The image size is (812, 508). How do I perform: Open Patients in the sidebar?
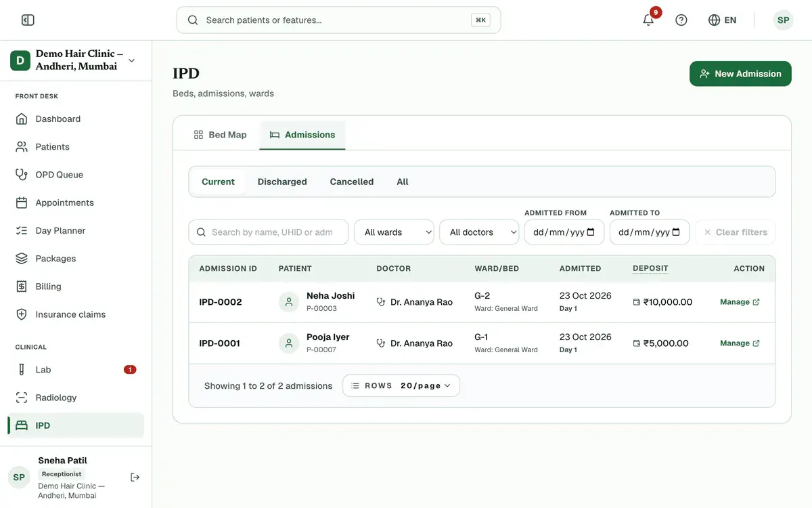76,147
